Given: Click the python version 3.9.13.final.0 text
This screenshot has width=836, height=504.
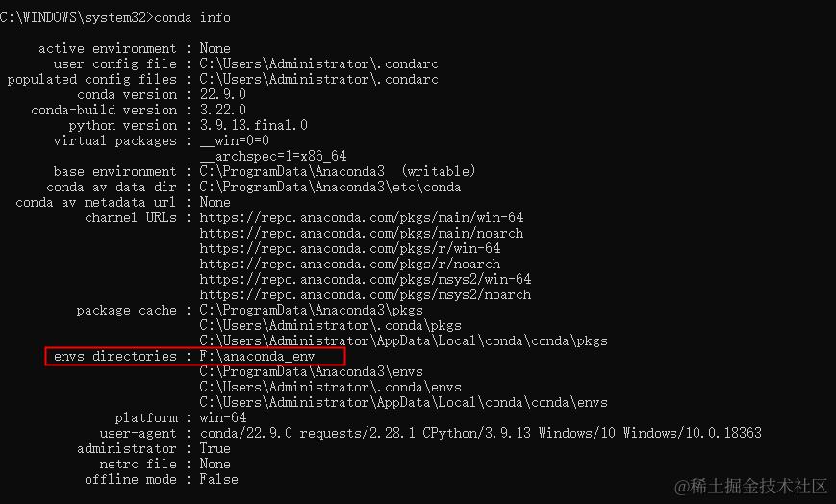Looking at the screenshot, I should tap(254, 125).
